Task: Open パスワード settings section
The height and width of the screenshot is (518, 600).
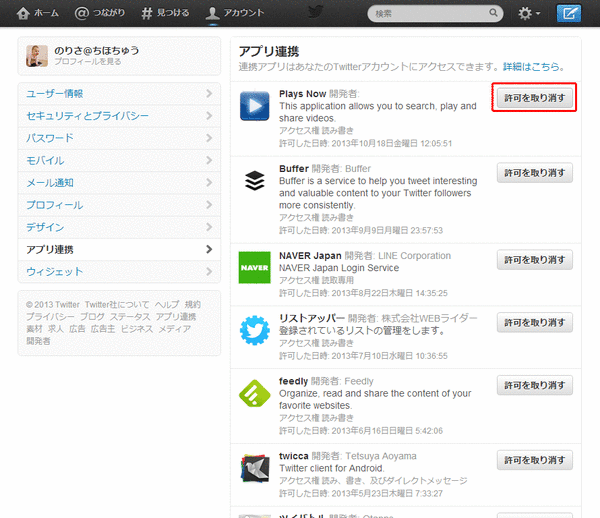Action: pyautogui.click(x=119, y=138)
